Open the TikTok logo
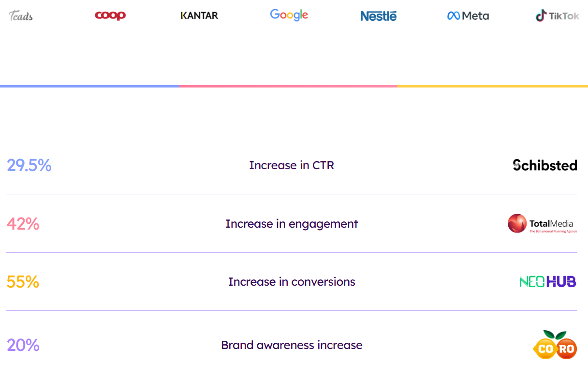The width and height of the screenshot is (588, 365). pyautogui.click(x=558, y=16)
